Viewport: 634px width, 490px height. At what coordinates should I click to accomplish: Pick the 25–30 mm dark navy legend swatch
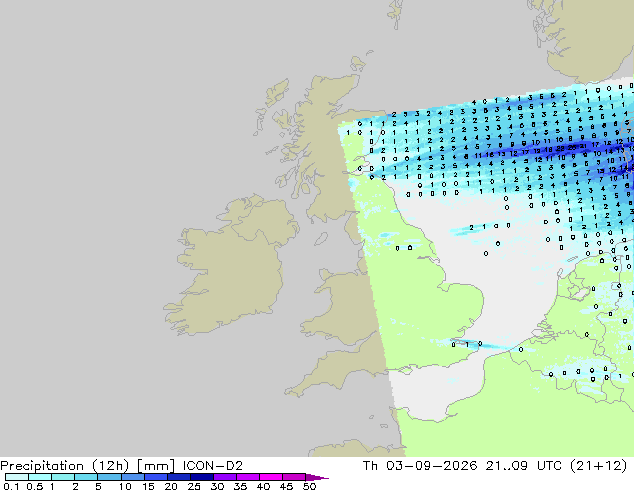point(202,477)
